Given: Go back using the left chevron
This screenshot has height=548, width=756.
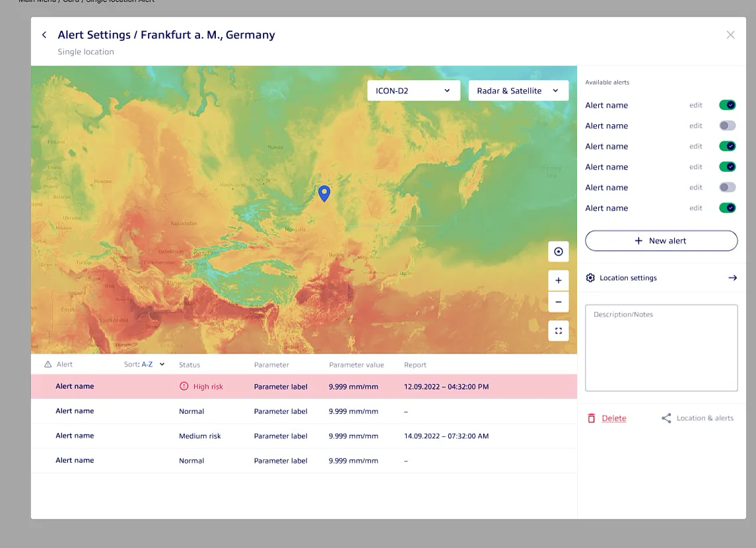Looking at the screenshot, I should pyautogui.click(x=44, y=35).
